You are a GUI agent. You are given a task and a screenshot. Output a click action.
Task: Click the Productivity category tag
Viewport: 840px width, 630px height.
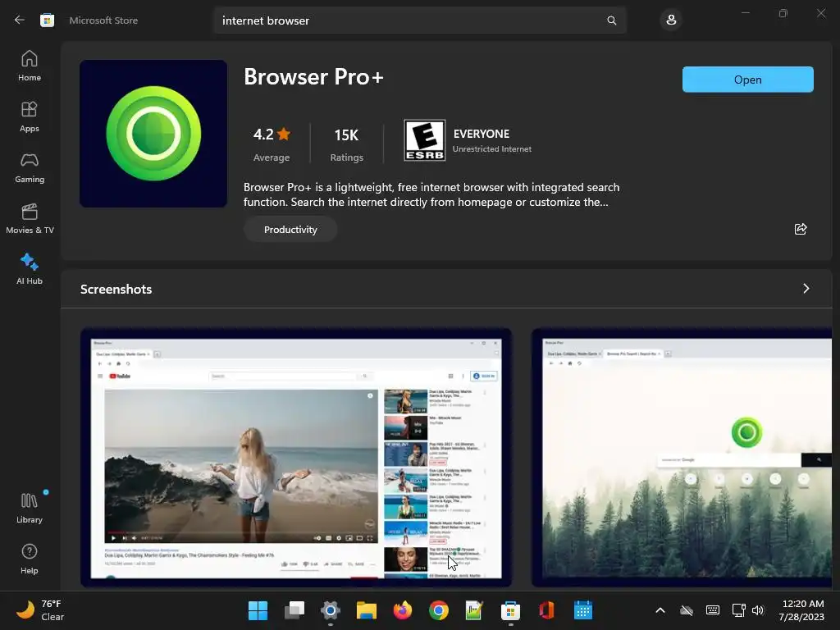pos(290,230)
